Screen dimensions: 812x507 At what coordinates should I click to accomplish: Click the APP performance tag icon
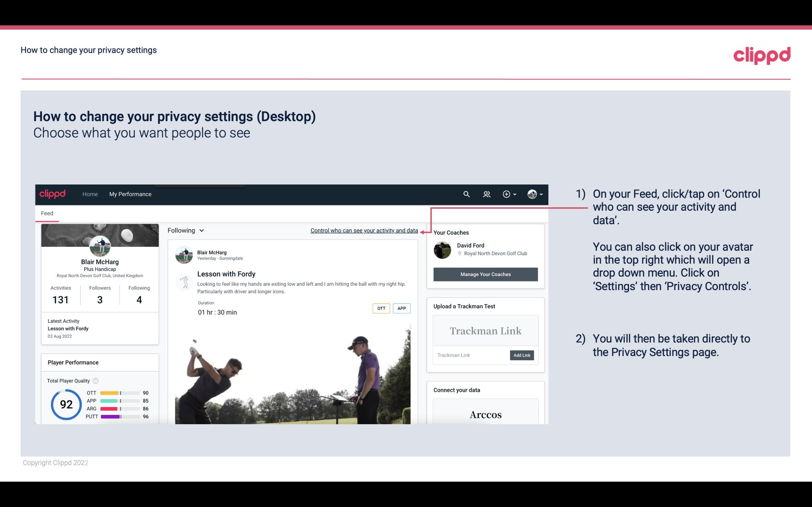tap(402, 308)
